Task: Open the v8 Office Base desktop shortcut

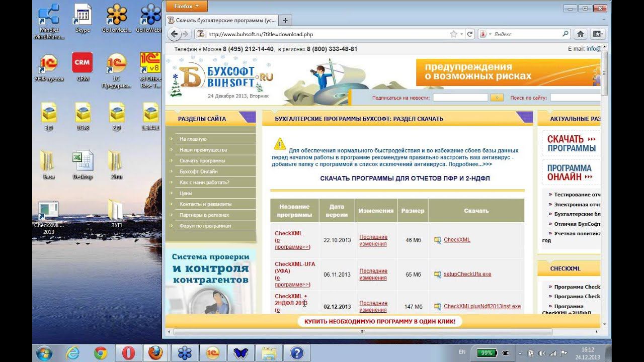Action: pyautogui.click(x=150, y=69)
